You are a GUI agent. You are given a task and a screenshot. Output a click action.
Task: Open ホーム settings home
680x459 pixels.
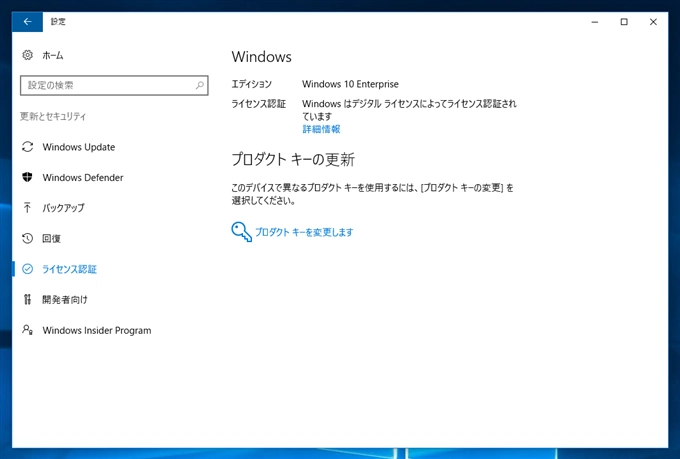[53, 56]
